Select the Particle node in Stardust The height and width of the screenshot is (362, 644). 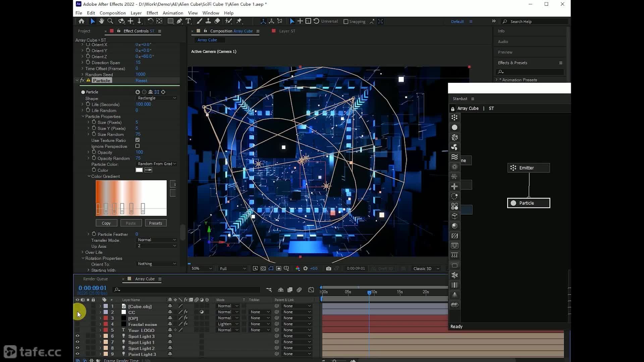(529, 203)
